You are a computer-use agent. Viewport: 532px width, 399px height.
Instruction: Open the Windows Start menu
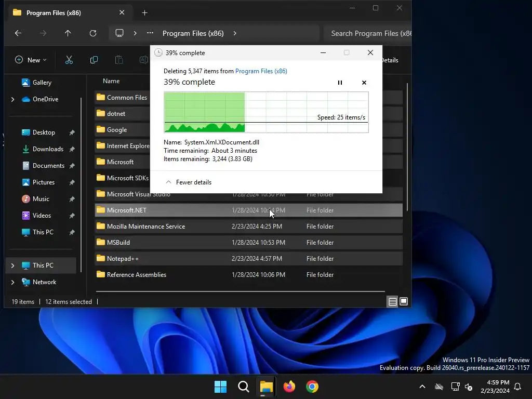click(220, 387)
